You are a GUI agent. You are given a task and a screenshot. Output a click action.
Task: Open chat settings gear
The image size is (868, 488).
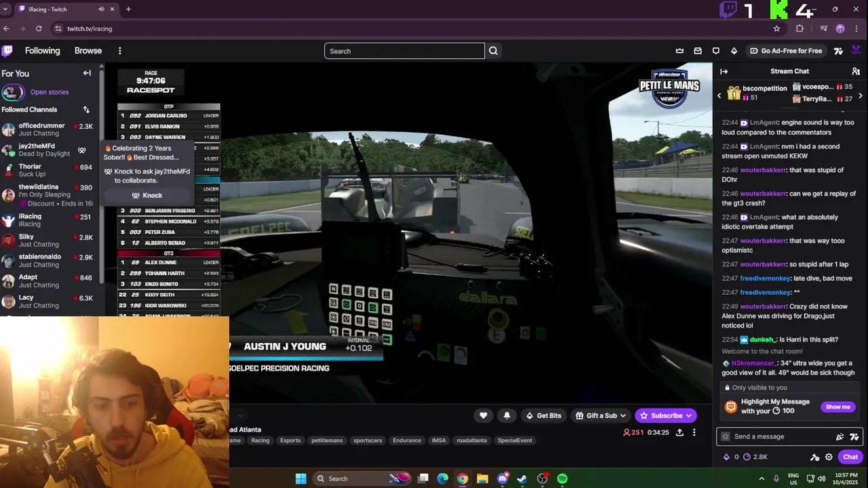(x=829, y=457)
